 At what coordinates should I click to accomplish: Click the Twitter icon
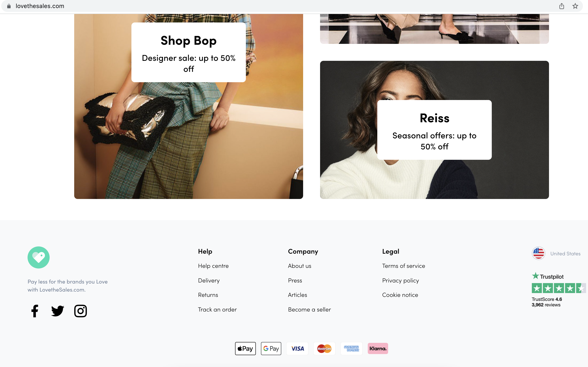(x=57, y=311)
